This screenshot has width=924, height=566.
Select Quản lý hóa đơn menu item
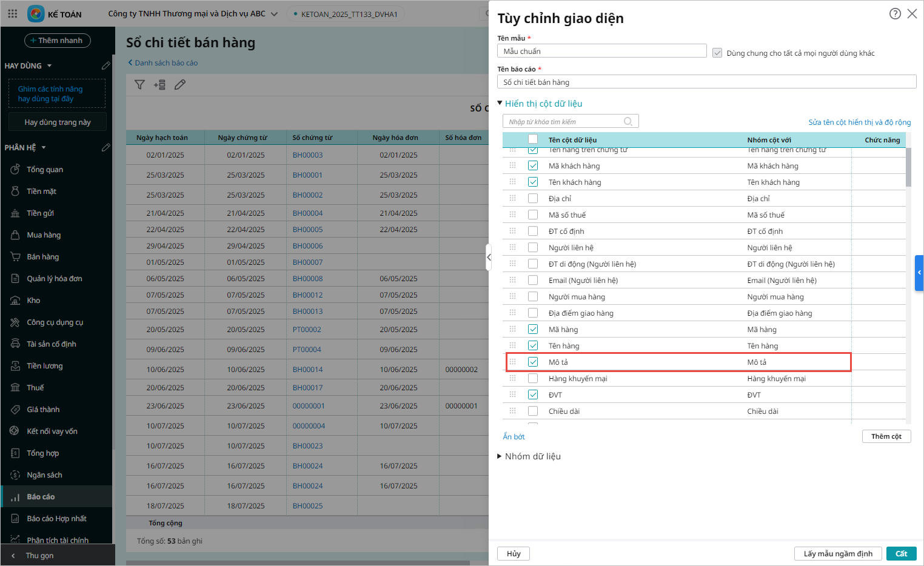(54, 279)
